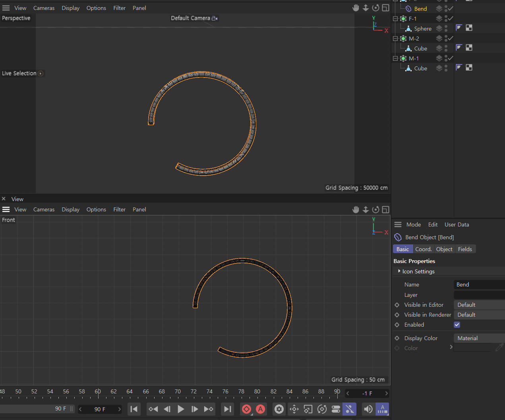Screen dimensions: 505x420
Task: Toggle position keyframe recording icon
Action: point(294,409)
